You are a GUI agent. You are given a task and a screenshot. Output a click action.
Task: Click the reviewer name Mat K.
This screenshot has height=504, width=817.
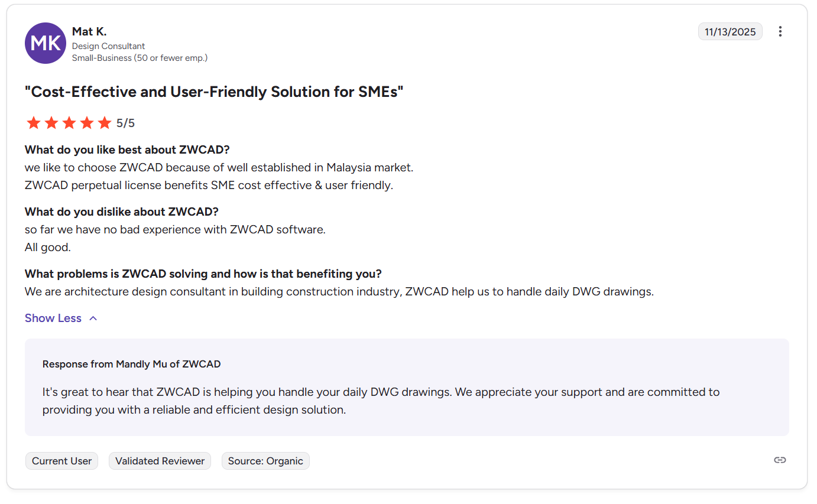(x=89, y=31)
